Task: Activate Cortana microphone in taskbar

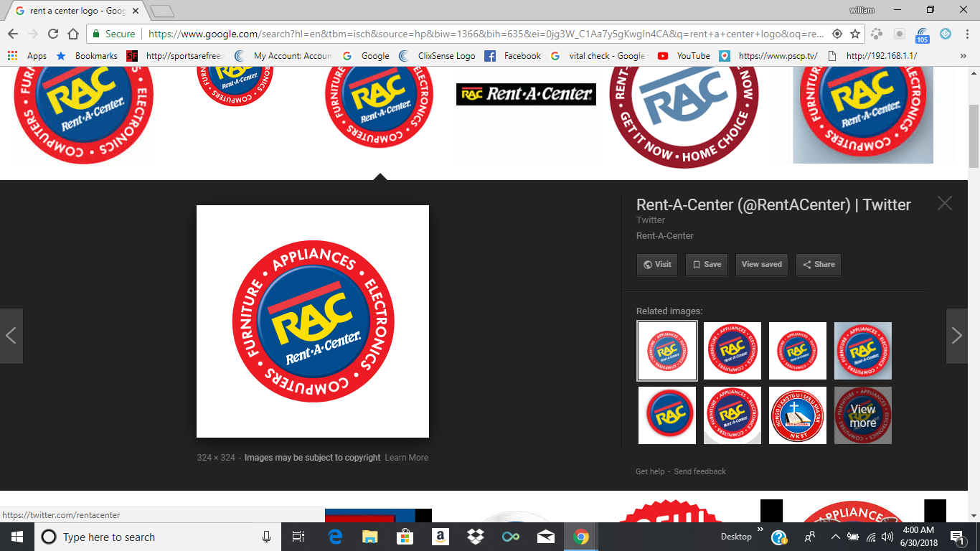Action: tap(266, 537)
